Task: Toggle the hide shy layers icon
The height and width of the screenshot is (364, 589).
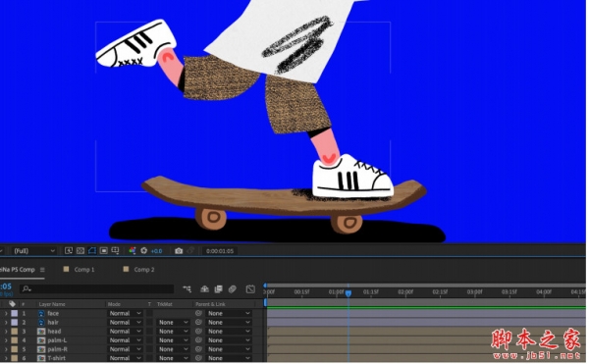Action: tap(204, 289)
